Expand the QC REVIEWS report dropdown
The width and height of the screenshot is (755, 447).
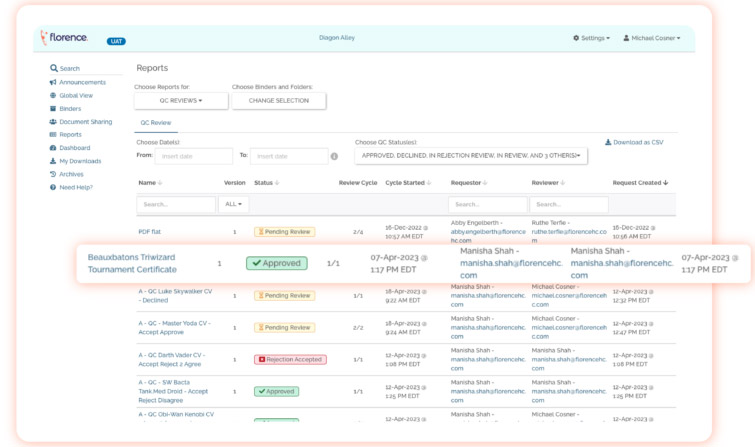tap(181, 101)
